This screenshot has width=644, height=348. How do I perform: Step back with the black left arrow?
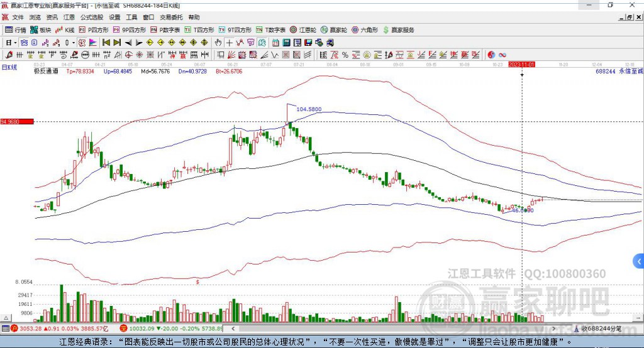(128, 43)
